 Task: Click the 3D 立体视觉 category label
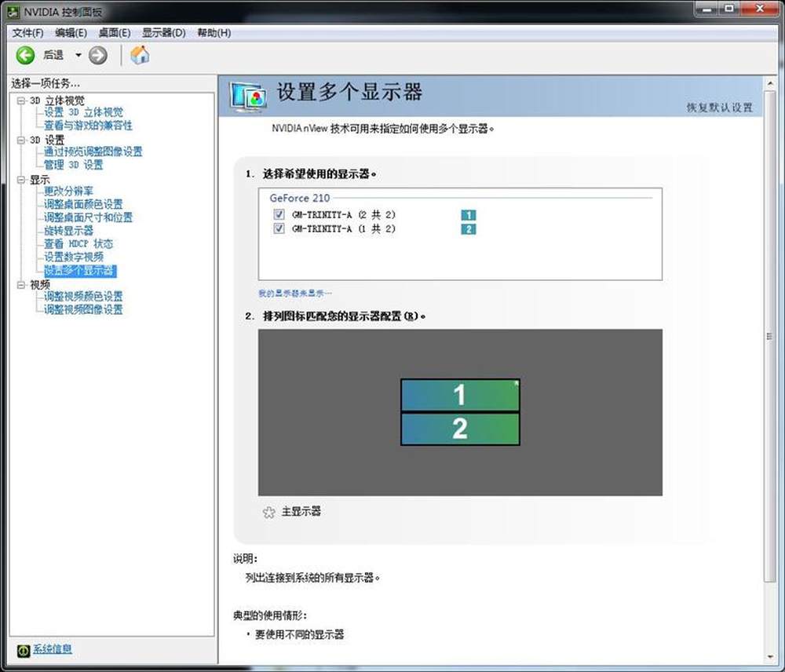point(57,100)
